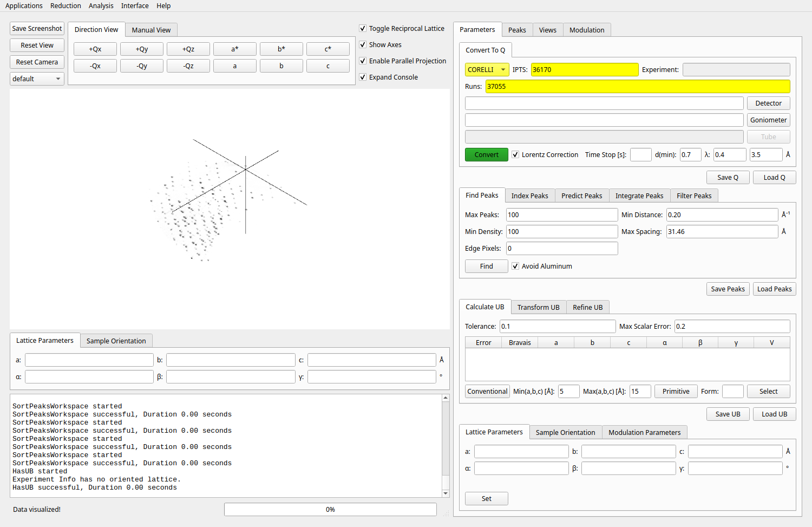Click the IPTS number field

585,69
